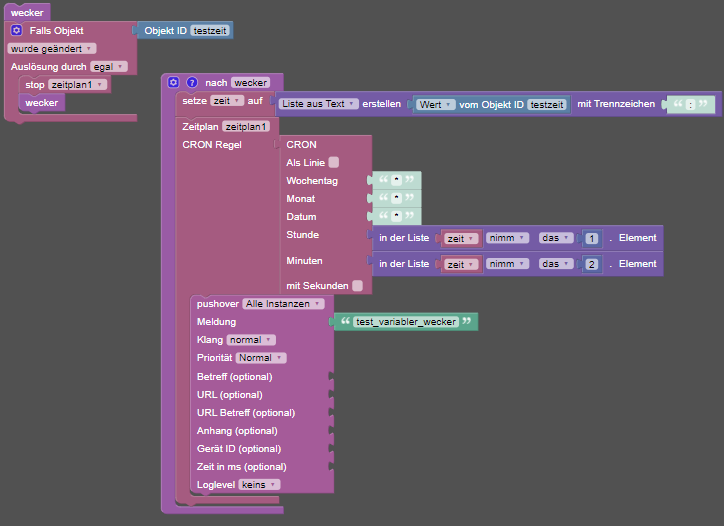This screenshot has height=526, width=724.
Task: Open the stop zeitplan1 dropdown
Action: point(78,85)
